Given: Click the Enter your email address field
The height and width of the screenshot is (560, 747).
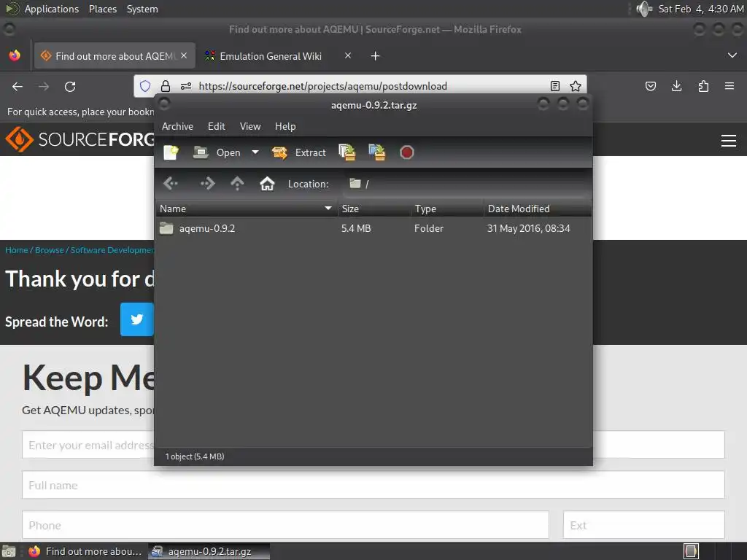Looking at the screenshot, I should [88, 445].
